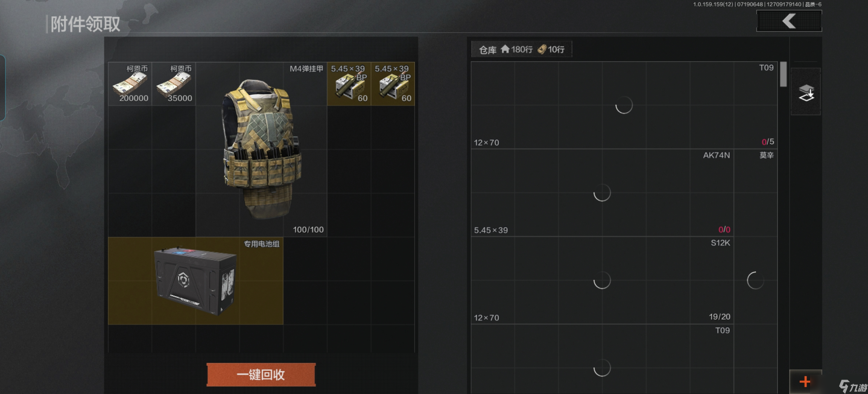Pick the M4弹挂甲 armored rig item
This screenshot has height=394, width=868.
click(x=261, y=149)
